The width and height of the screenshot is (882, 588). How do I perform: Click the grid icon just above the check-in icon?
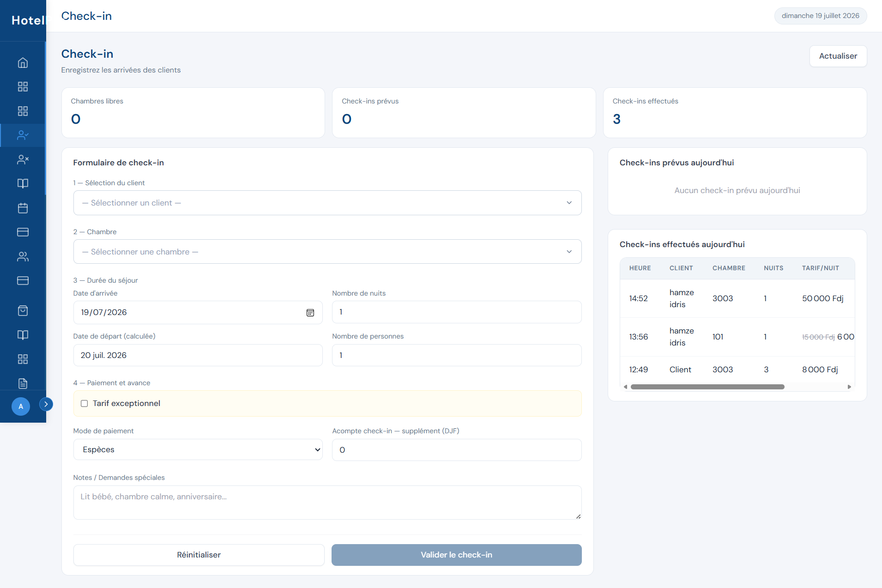coord(23,111)
